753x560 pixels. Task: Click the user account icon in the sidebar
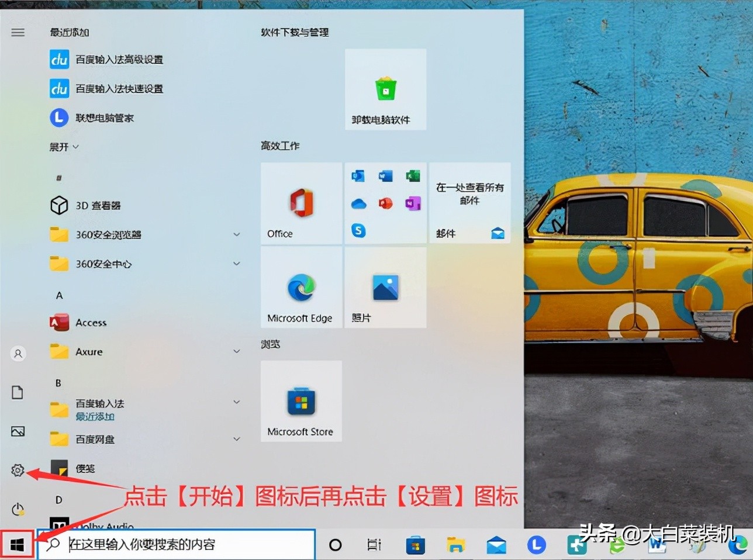coord(18,353)
